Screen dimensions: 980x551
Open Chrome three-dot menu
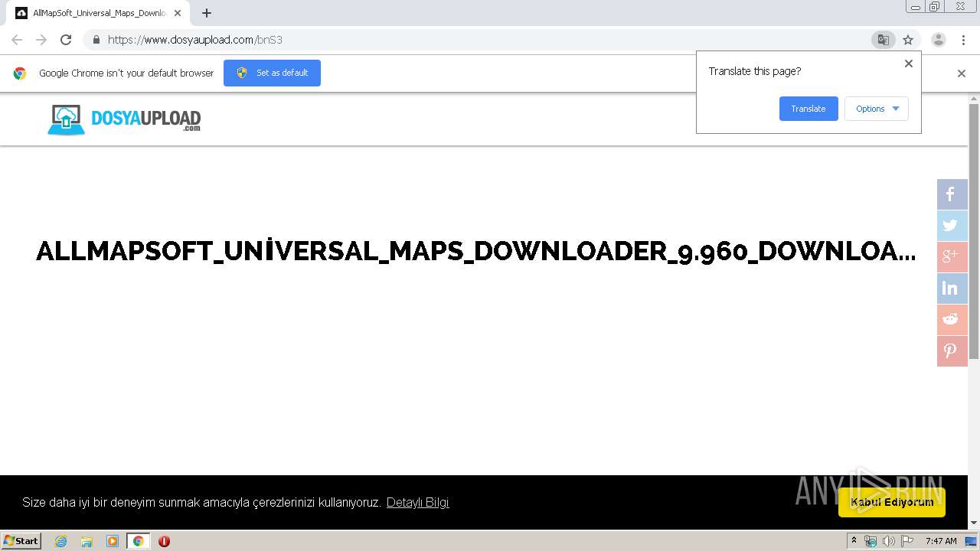coord(963,40)
